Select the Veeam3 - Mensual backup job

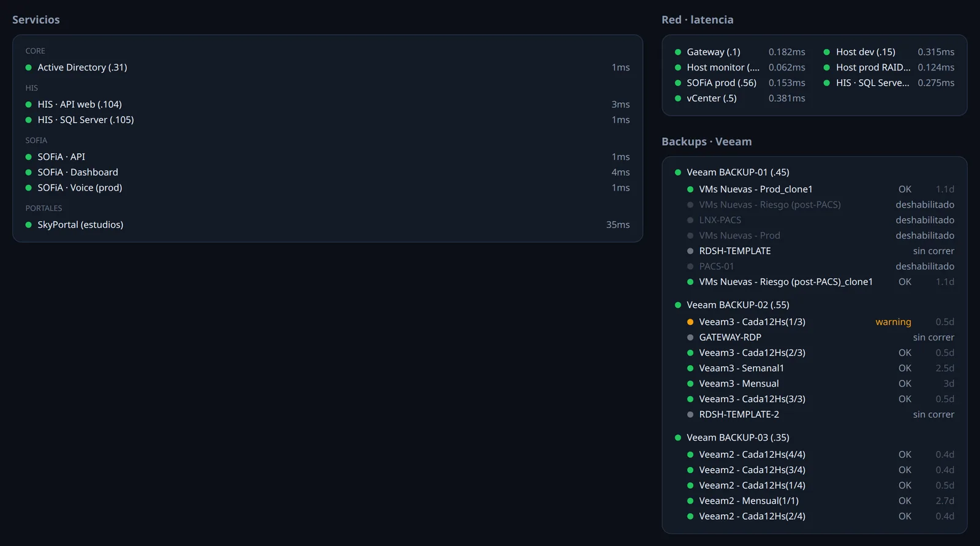pos(821,384)
